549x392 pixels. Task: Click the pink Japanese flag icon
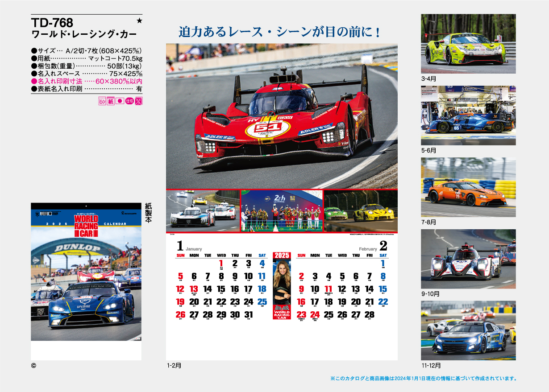(x=120, y=101)
